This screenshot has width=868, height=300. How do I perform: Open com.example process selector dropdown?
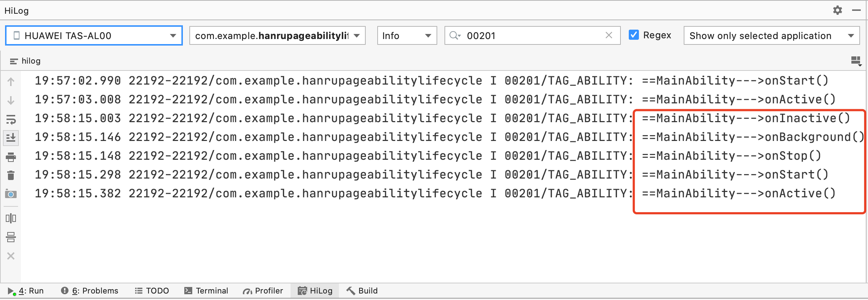(x=278, y=35)
